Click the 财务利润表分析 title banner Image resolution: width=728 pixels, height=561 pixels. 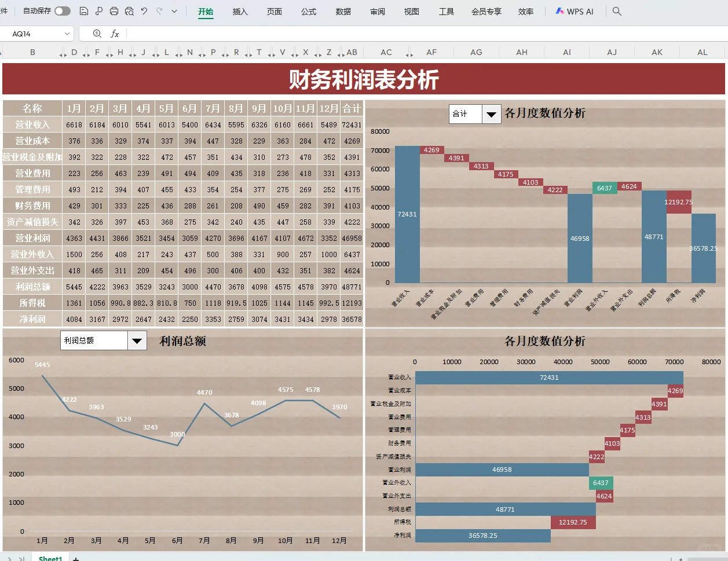point(364,79)
